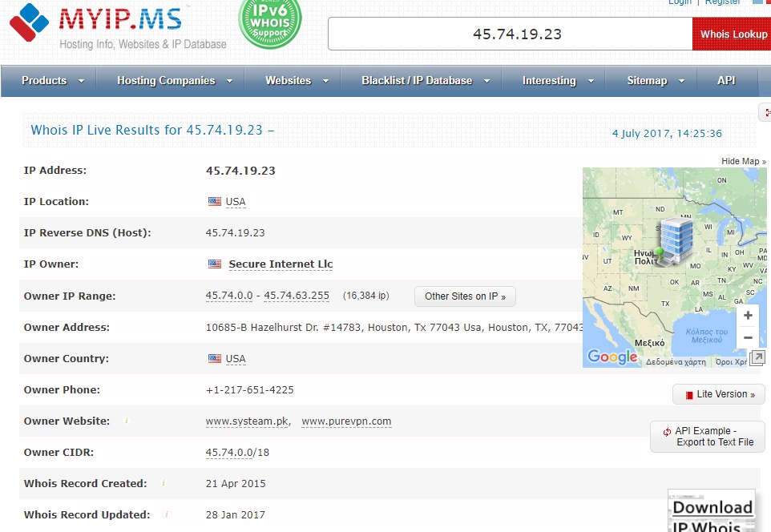Viewport: 771px width, 532px height.
Task: Select the US flag beside Owner Country
Action: [x=215, y=358]
